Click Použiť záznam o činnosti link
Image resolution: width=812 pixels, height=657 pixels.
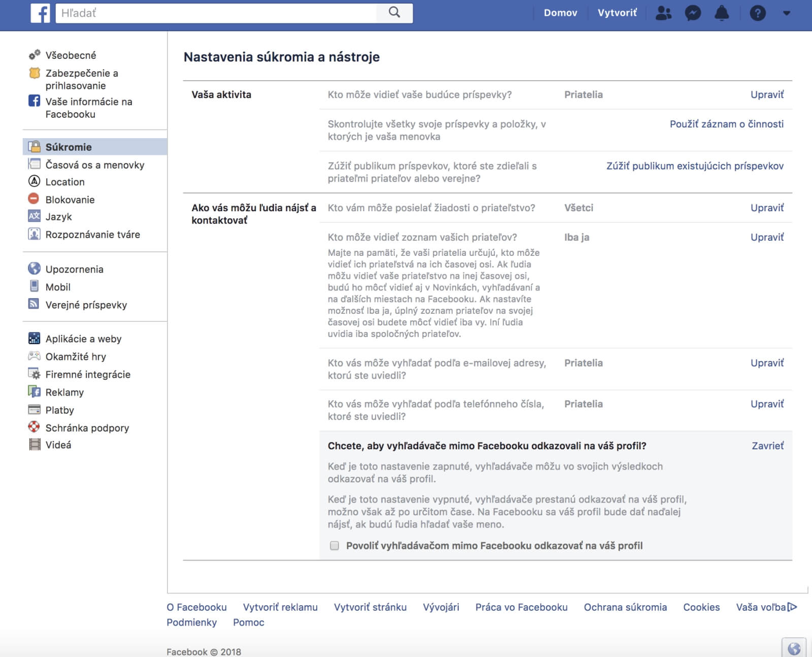(x=727, y=124)
